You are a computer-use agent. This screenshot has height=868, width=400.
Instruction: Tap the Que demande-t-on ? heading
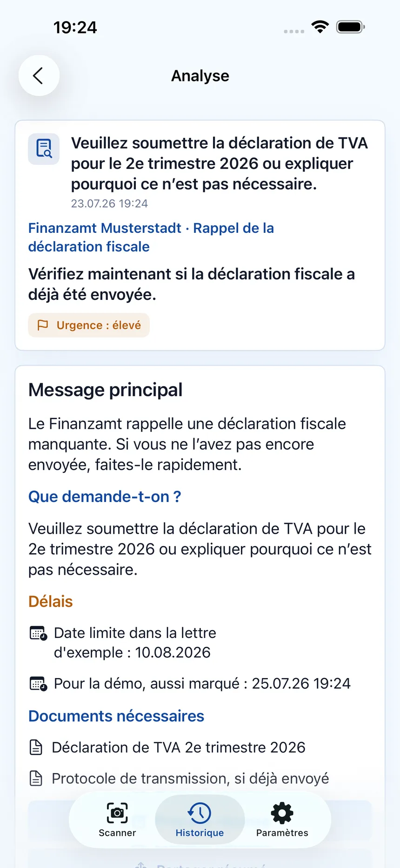pyautogui.click(x=105, y=496)
